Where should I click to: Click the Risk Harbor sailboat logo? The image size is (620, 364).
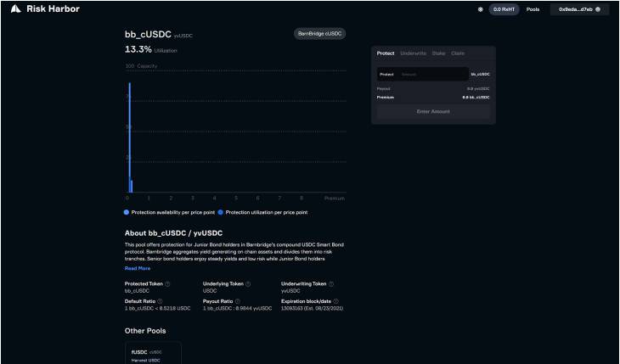(x=16, y=9)
